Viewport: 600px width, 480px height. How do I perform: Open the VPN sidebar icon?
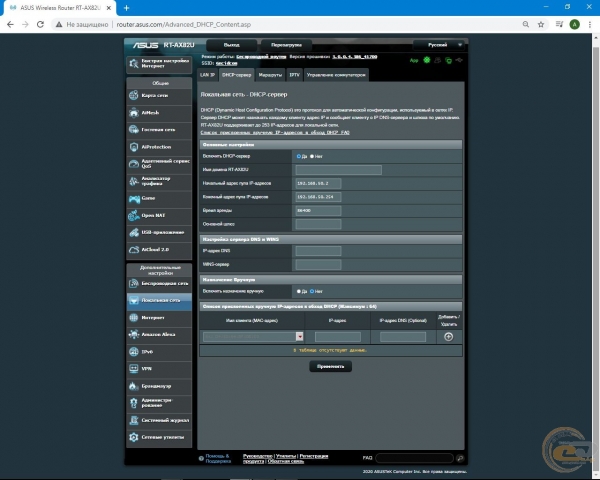pos(134,369)
